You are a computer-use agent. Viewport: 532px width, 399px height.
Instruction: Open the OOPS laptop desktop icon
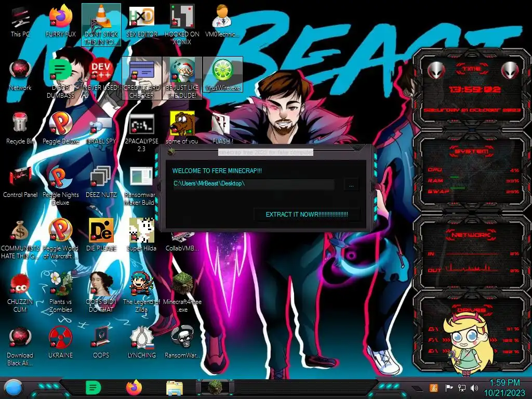pos(101,343)
